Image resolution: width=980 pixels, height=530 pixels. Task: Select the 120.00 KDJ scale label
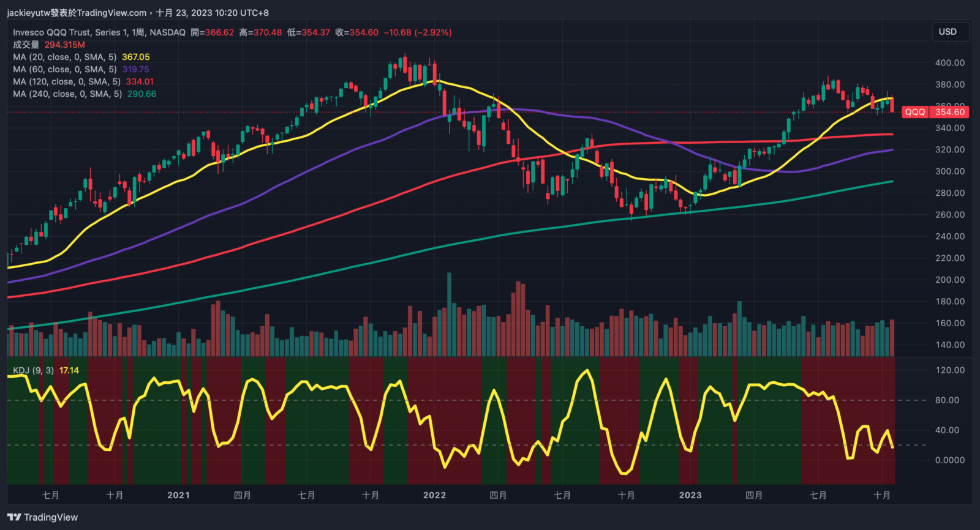click(x=949, y=370)
